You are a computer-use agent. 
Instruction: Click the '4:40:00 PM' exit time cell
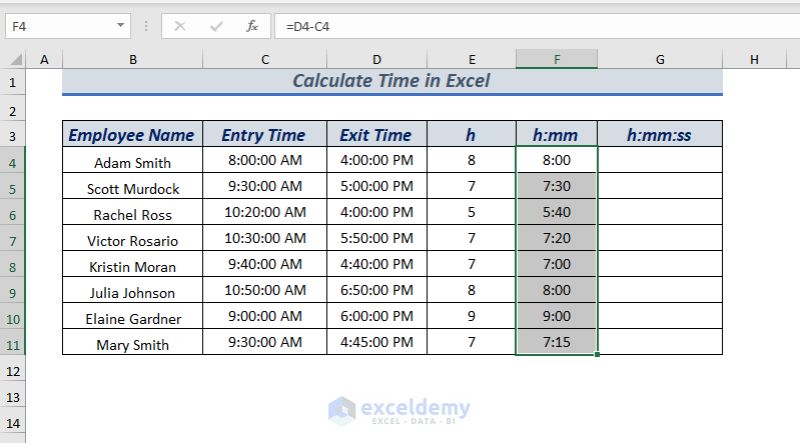pyautogui.click(x=377, y=264)
